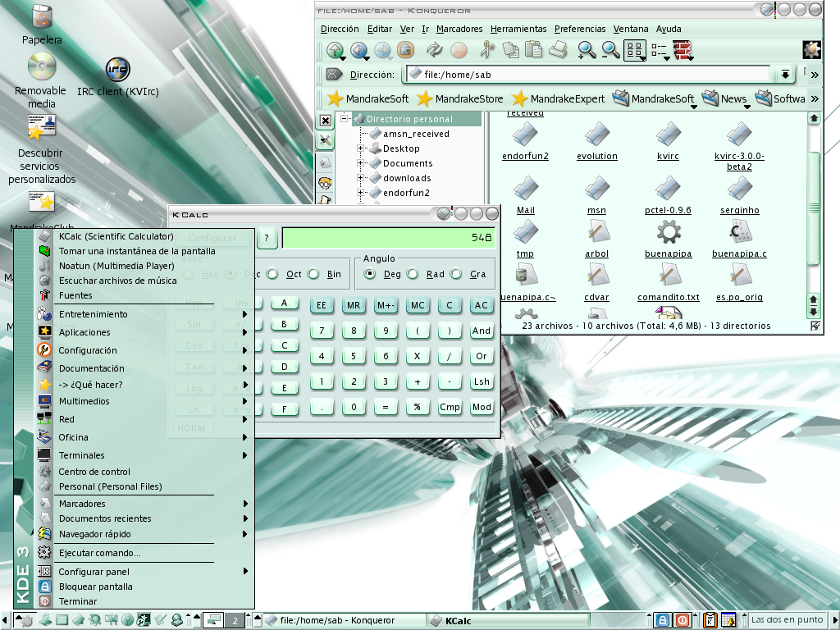Switch to virtual desktop 2 pager
The height and width of the screenshot is (630, 840).
(235, 620)
